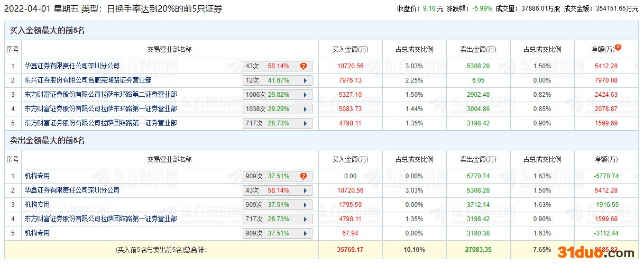Select the 买入金额最大的前5名 section header

[x=48, y=31]
